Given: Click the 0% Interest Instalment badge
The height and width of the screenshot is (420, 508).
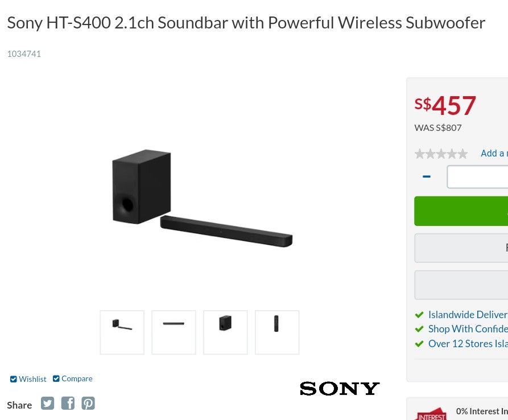Looking at the screenshot, I should pyautogui.click(x=431, y=413).
